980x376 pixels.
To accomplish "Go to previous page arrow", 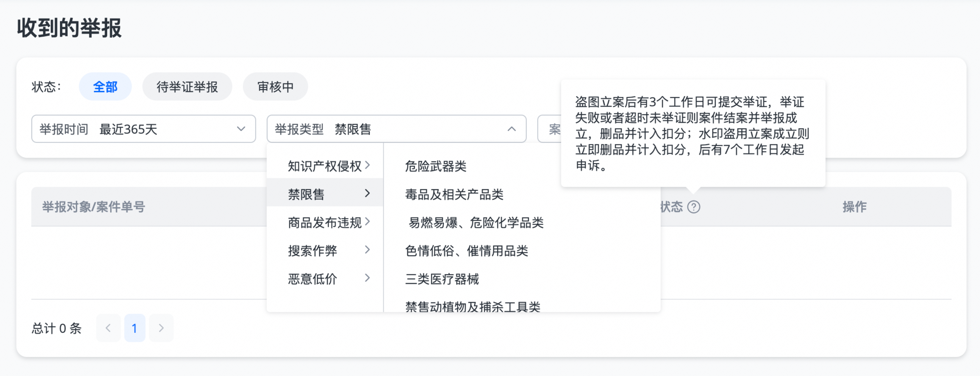I will click(x=108, y=328).
